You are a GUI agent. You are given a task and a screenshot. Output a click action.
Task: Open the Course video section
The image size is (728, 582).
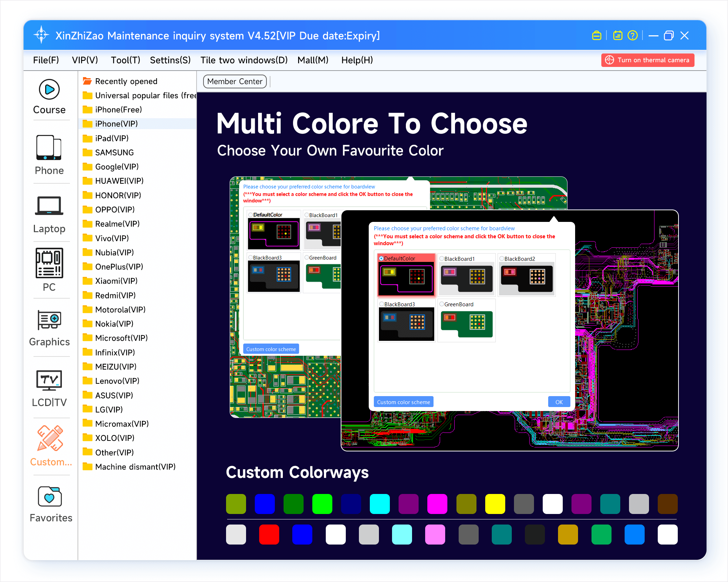tap(49, 89)
